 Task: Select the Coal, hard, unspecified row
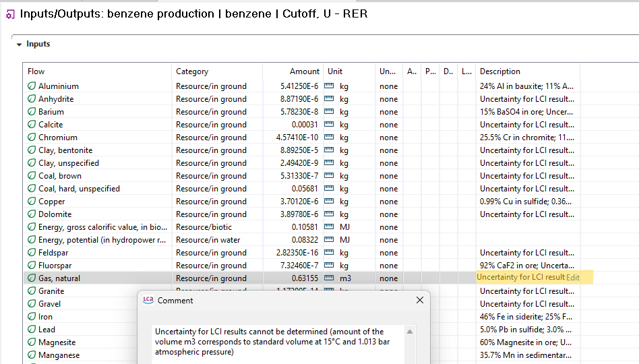(301, 188)
